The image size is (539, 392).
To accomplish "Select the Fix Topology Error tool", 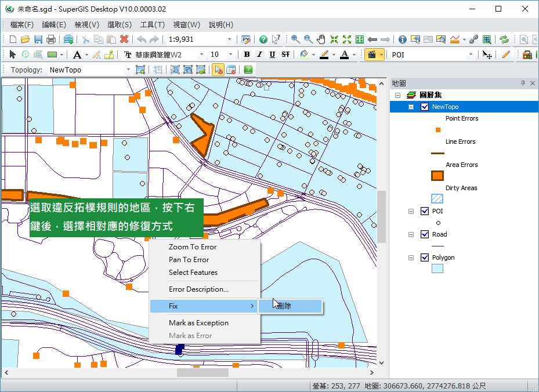I will pos(218,70).
